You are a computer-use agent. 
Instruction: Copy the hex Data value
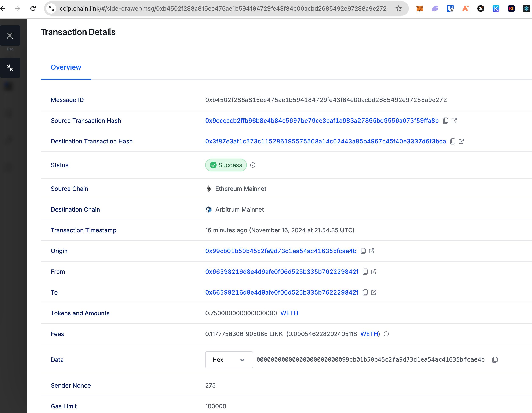495,360
